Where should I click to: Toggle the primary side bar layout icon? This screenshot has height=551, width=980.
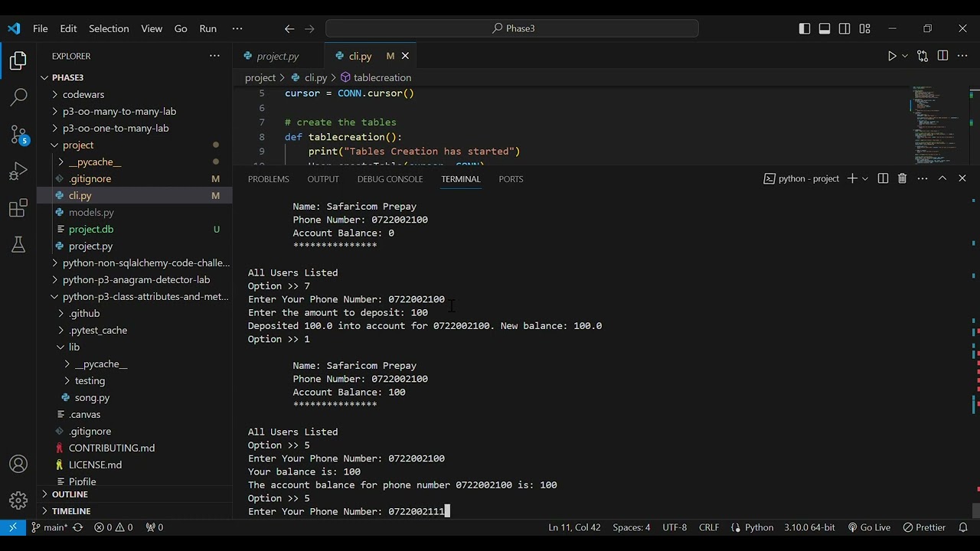(805, 28)
